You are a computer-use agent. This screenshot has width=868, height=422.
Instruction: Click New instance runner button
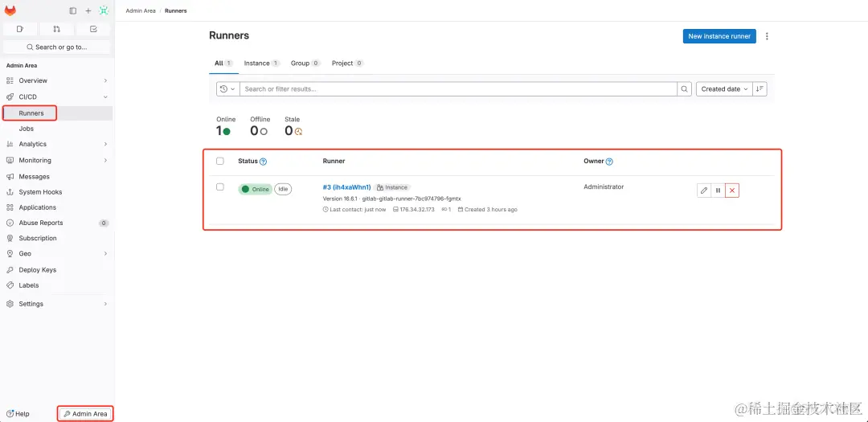coord(719,36)
